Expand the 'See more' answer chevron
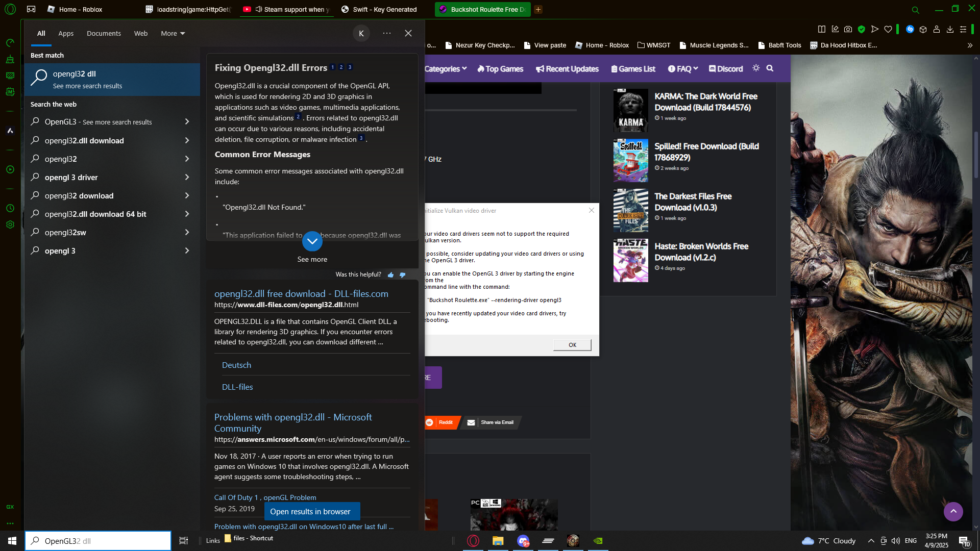Screen dimensions: 980x551 (312, 241)
